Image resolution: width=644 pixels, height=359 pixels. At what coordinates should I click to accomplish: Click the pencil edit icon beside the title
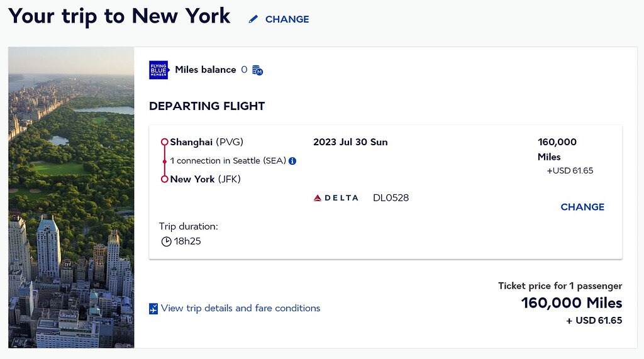point(253,19)
